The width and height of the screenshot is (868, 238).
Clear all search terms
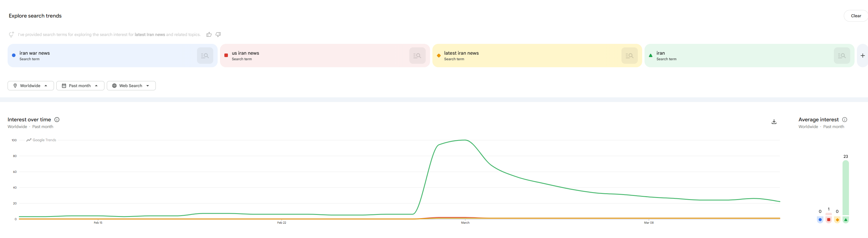[855, 16]
